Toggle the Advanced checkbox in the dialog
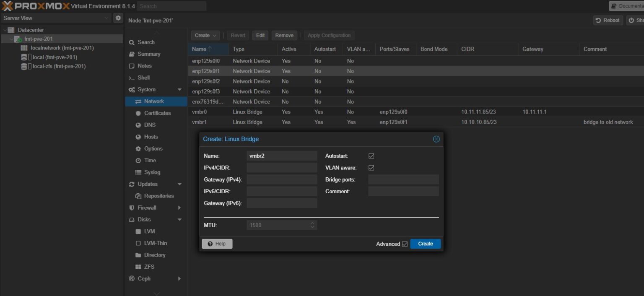This screenshot has height=296, width=644. click(404, 244)
